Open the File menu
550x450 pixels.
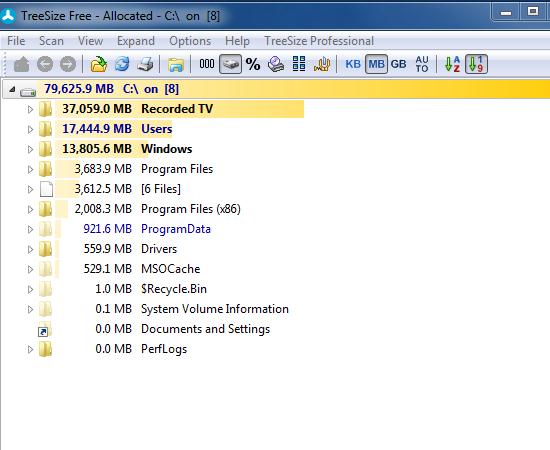click(16, 41)
